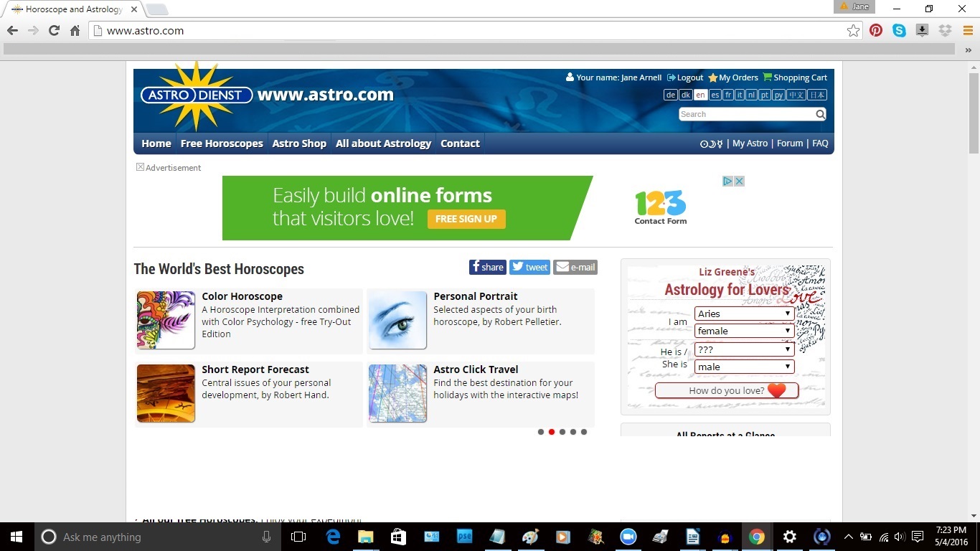Image resolution: width=980 pixels, height=551 pixels.
Task: Open the Astro Shop menu item
Action: click(299, 143)
